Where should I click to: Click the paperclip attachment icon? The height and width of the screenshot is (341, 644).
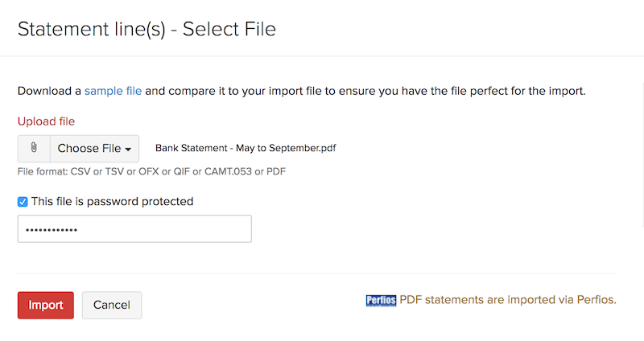(x=34, y=149)
